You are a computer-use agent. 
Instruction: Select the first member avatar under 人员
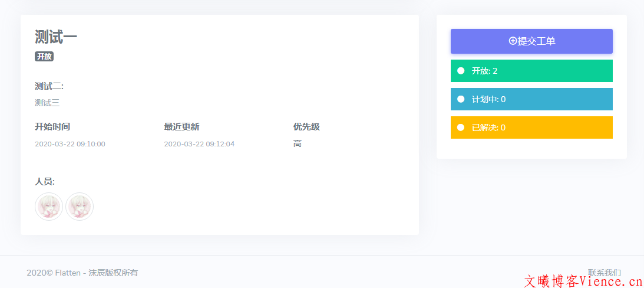click(49, 207)
